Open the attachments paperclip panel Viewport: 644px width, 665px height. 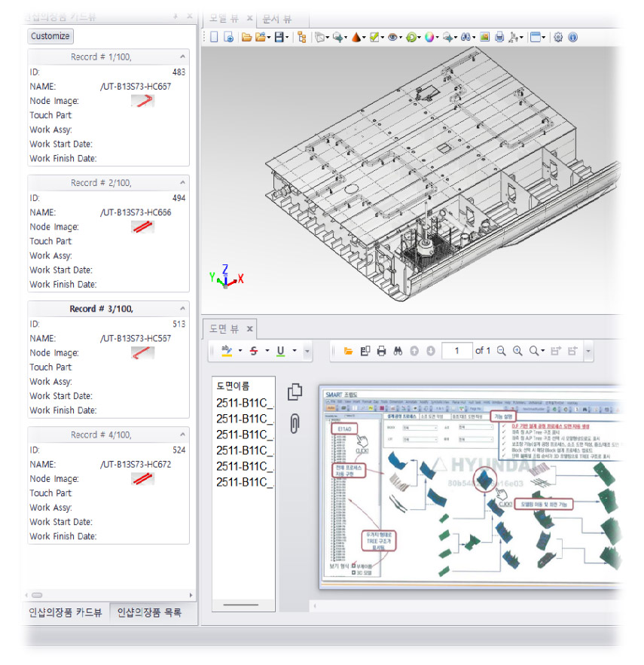coord(295,424)
